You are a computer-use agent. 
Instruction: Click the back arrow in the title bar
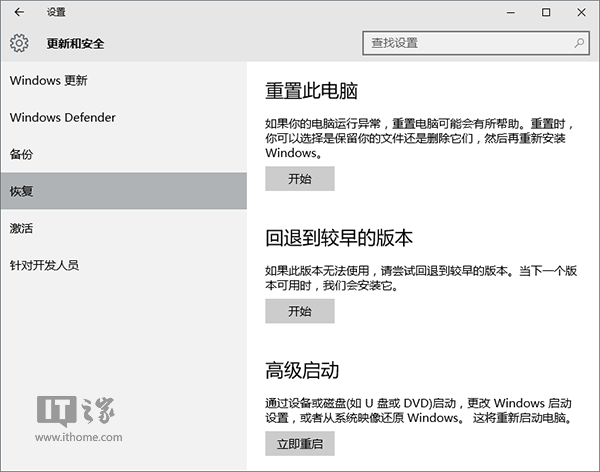click(x=19, y=12)
